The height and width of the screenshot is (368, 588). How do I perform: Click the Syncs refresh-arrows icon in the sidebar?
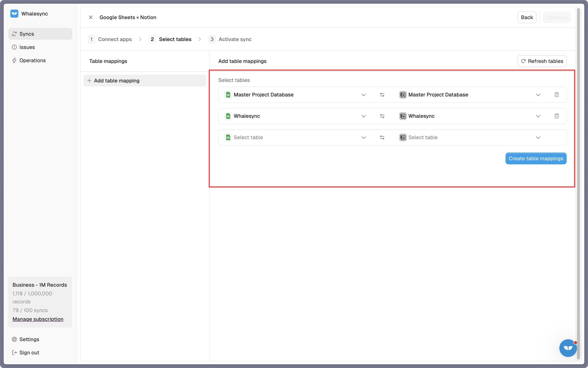14,34
